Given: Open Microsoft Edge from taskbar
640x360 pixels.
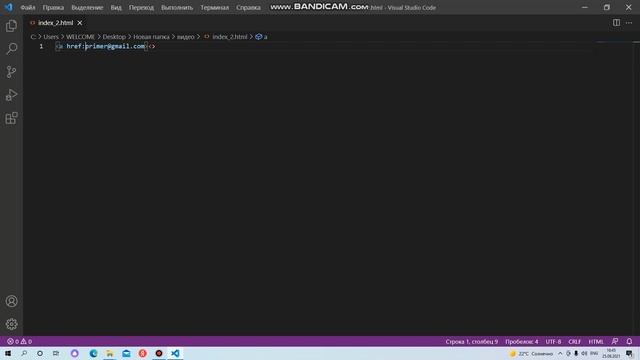Looking at the screenshot, I should (93, 353).
